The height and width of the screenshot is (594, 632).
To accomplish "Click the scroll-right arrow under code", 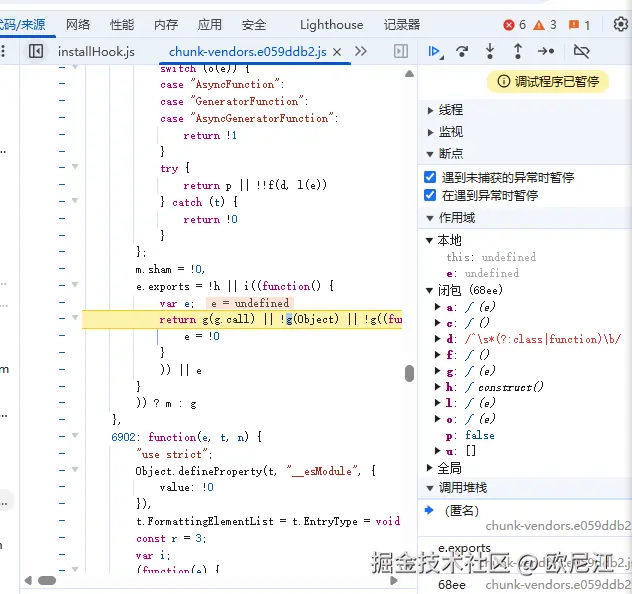I will [x=394, y=581].
